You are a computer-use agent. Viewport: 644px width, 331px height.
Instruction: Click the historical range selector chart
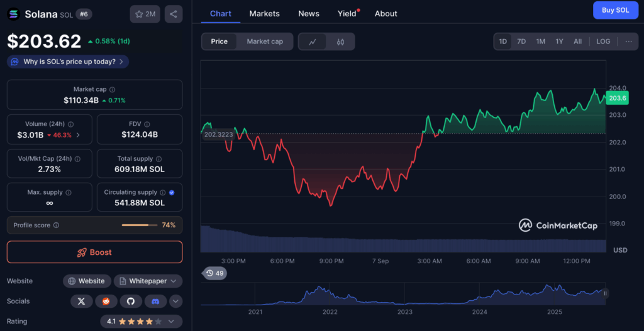click(403, 294)
